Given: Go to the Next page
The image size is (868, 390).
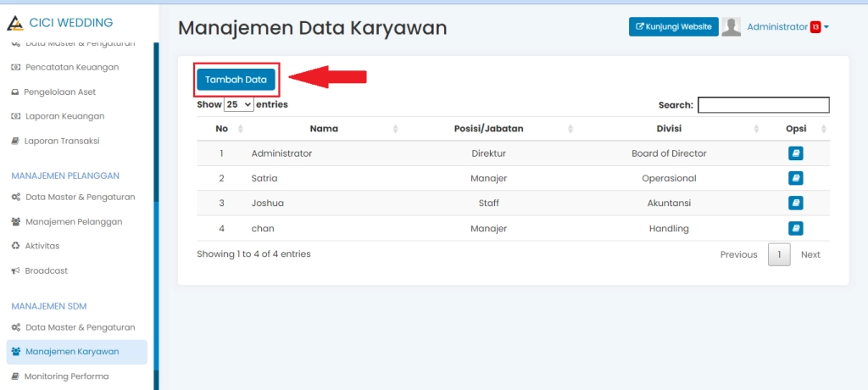Looking at the screenshot, I should (x=810, y=254).
